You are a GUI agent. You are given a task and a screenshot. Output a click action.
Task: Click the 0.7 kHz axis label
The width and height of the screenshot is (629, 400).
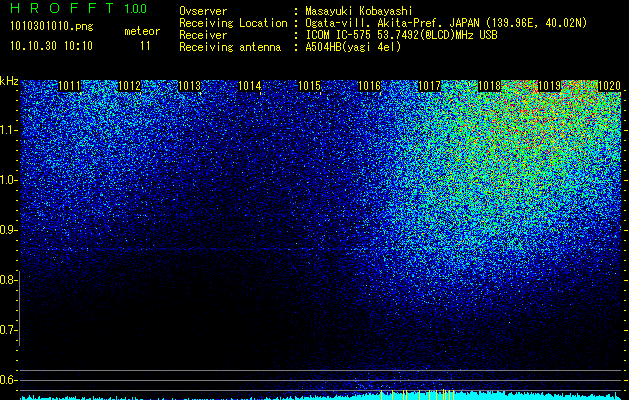coord(8,330)
